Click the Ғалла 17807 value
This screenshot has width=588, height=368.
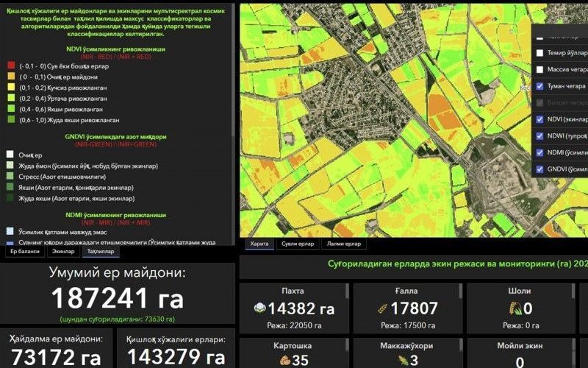click(414, 308)
